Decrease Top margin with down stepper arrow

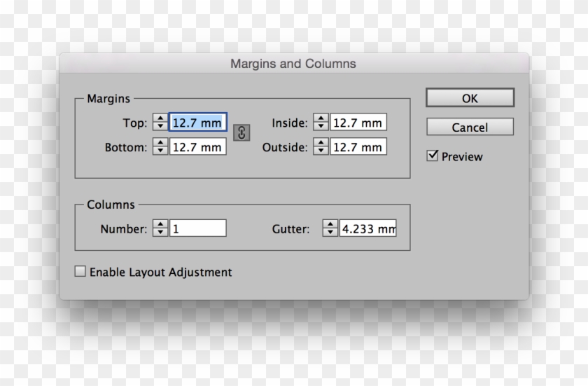[160, 126]
